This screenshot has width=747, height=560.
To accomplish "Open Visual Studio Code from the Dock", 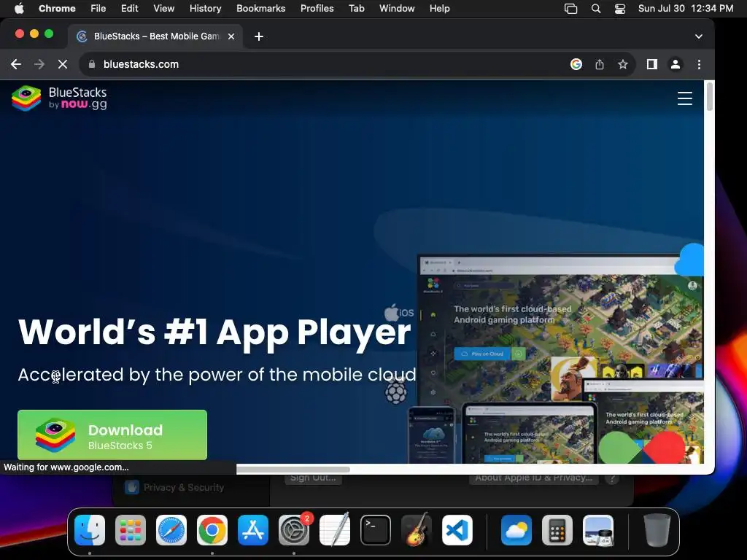I will 457,530.
